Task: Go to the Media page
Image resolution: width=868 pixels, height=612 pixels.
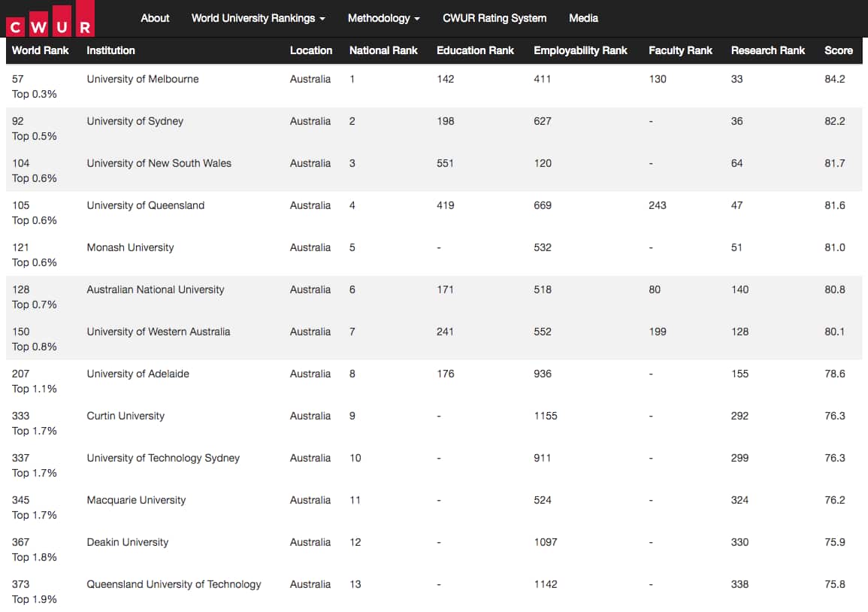Action: point(583,18)
